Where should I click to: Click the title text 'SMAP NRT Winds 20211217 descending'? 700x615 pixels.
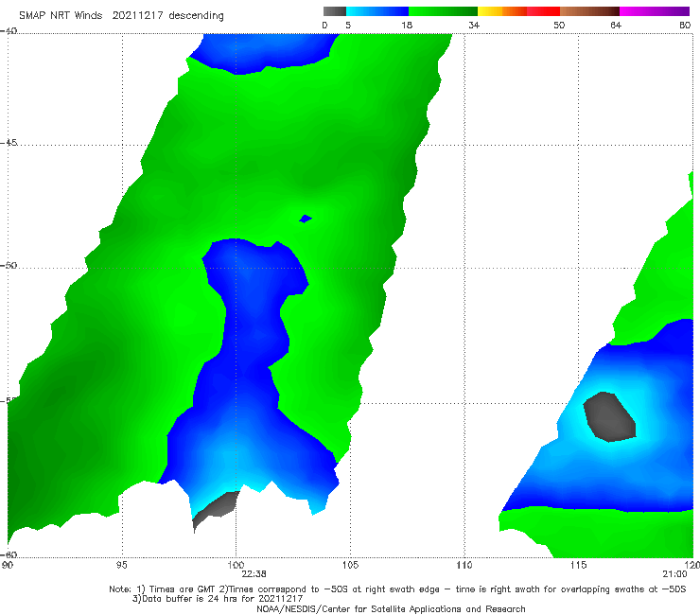[x=121, y=16]
